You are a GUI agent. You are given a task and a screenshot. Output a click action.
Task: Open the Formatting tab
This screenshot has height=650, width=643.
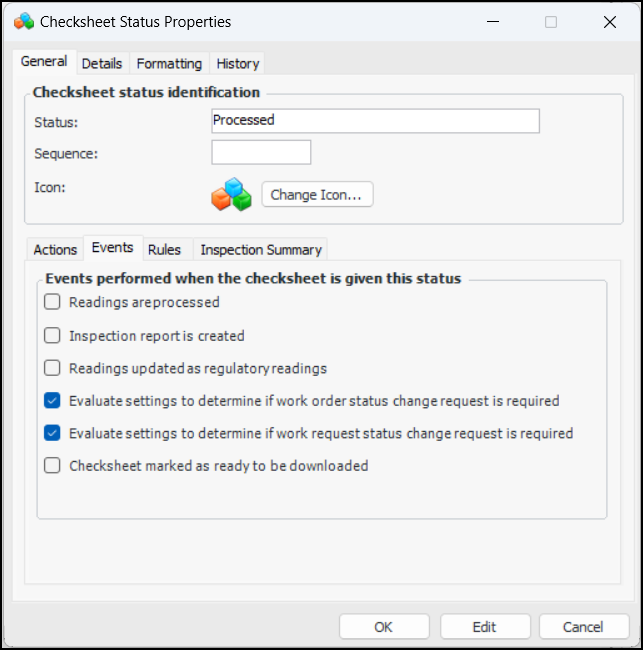[169, 63]
